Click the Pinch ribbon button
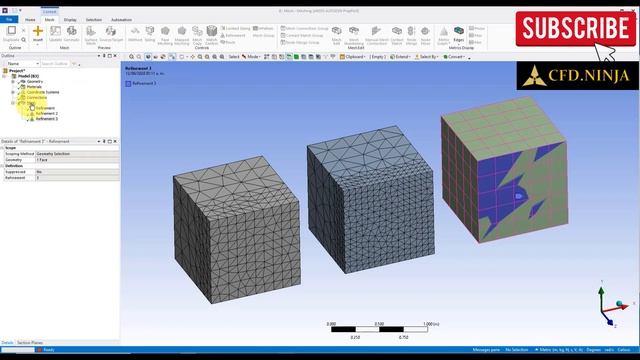Image resolution: width=640 pixels, height=360 pixels. point(228,42)
